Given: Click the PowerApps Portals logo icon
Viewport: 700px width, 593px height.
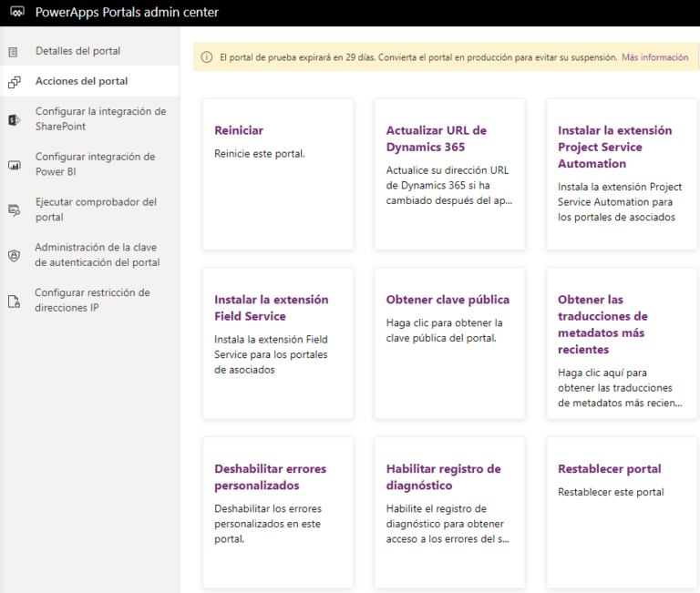Looking at the screenshot, I should [17, 12].
